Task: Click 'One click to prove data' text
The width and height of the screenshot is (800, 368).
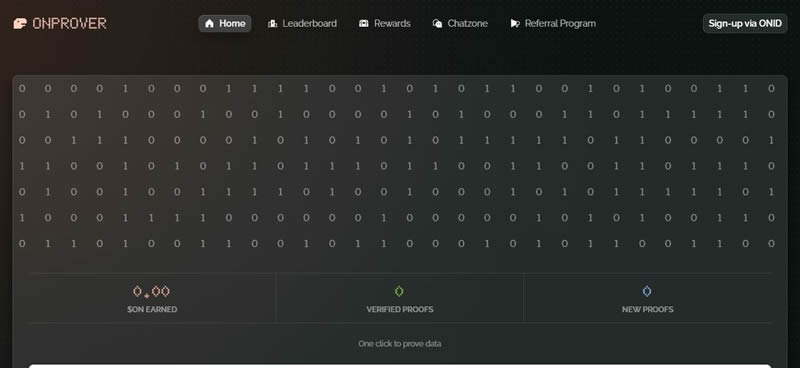Action: (399, 344)
